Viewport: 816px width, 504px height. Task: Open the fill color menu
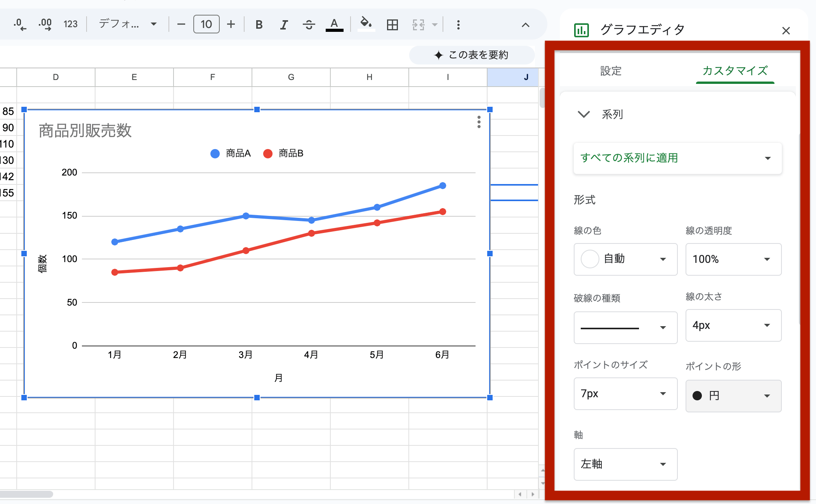pyautogui.click(x=365, y=24)
